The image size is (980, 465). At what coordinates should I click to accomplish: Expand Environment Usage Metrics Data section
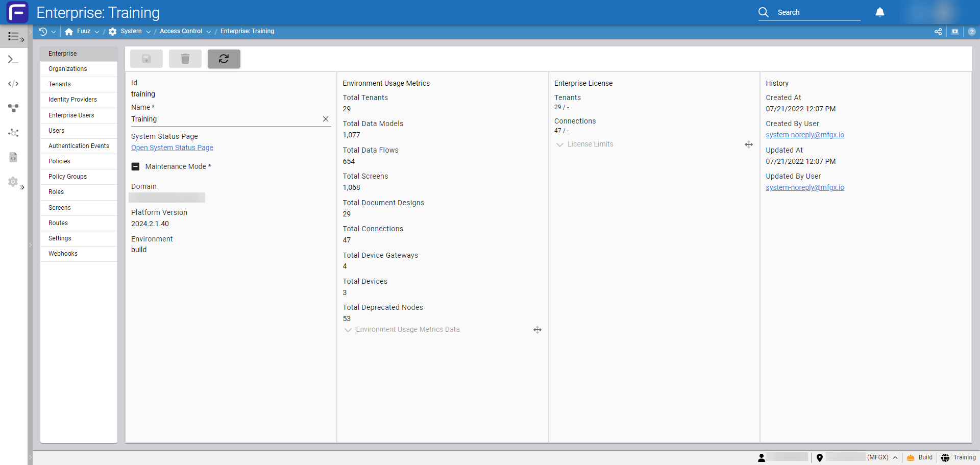coord(348,330)
